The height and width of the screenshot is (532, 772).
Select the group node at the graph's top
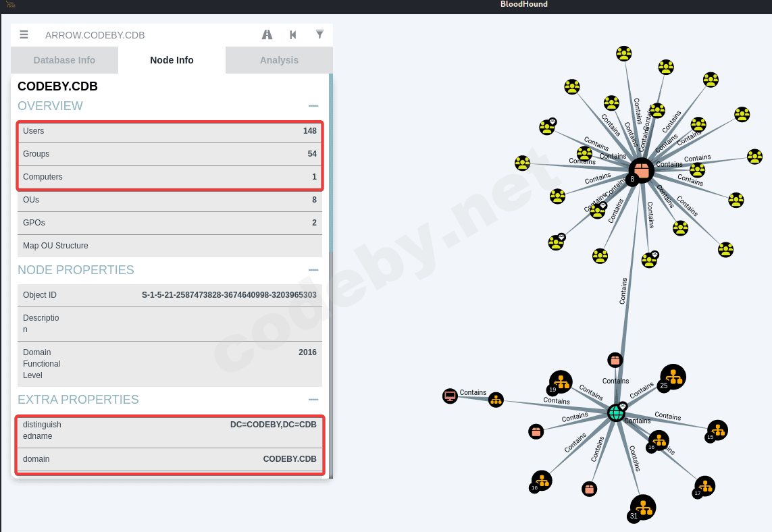(624, 53)
